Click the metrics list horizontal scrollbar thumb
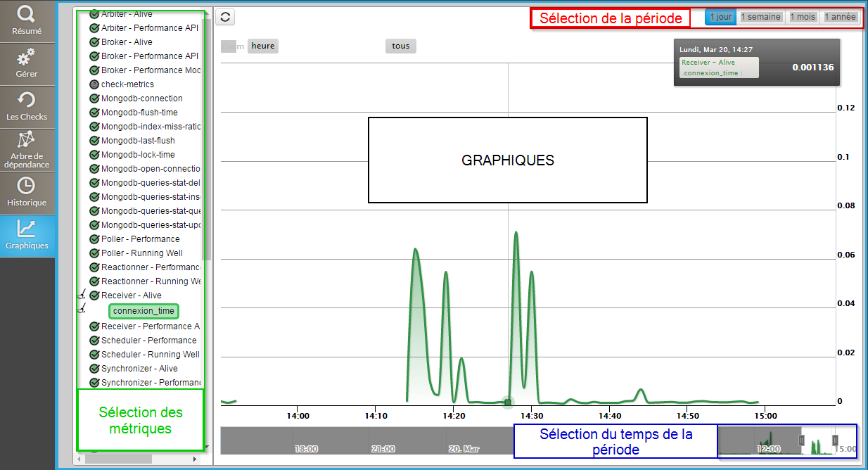The height and width of the screenshot is (470, 868). coord(119,459)
